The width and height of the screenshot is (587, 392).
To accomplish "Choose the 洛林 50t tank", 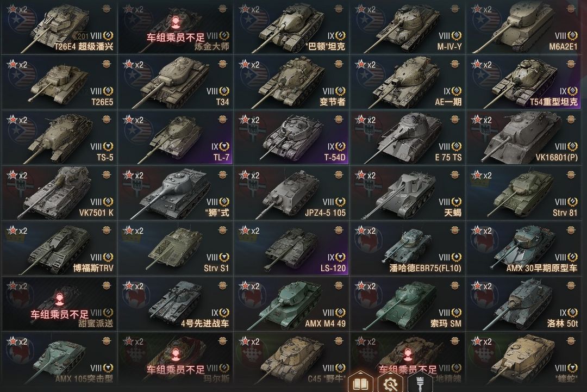I will (524, 304).
